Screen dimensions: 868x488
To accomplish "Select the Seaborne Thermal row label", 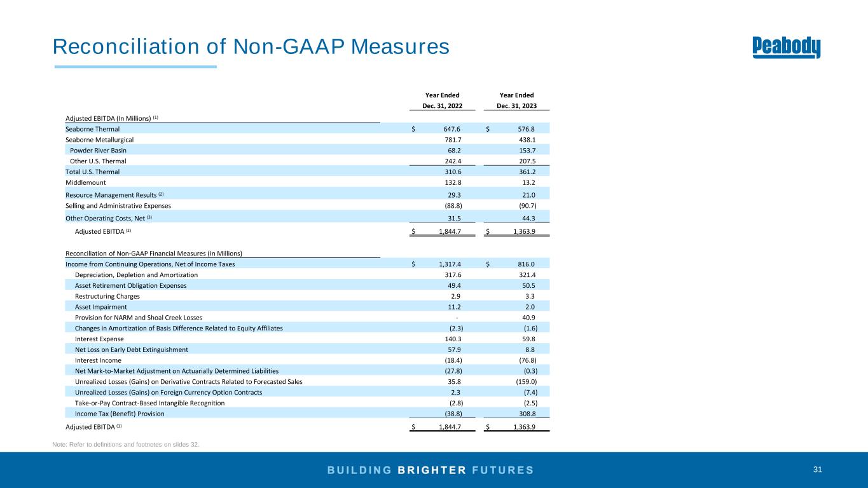I will pyautogui.click(x=92, y=128).
